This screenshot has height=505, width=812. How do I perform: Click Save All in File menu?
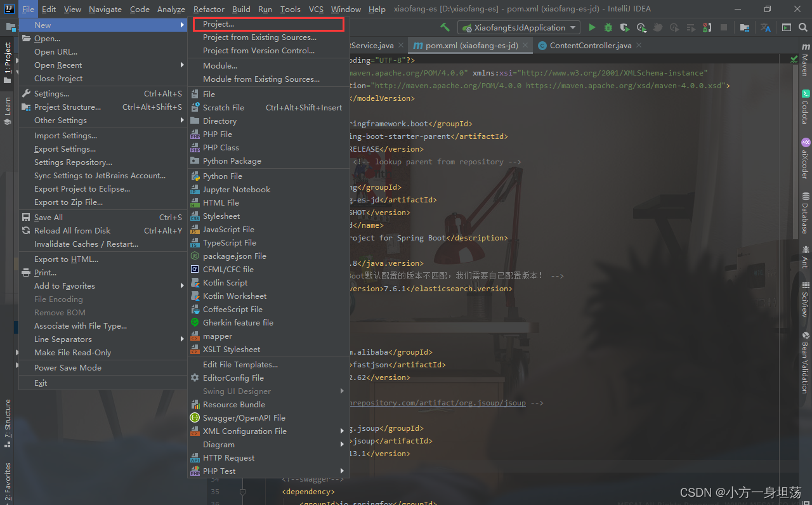coord(103,217)
